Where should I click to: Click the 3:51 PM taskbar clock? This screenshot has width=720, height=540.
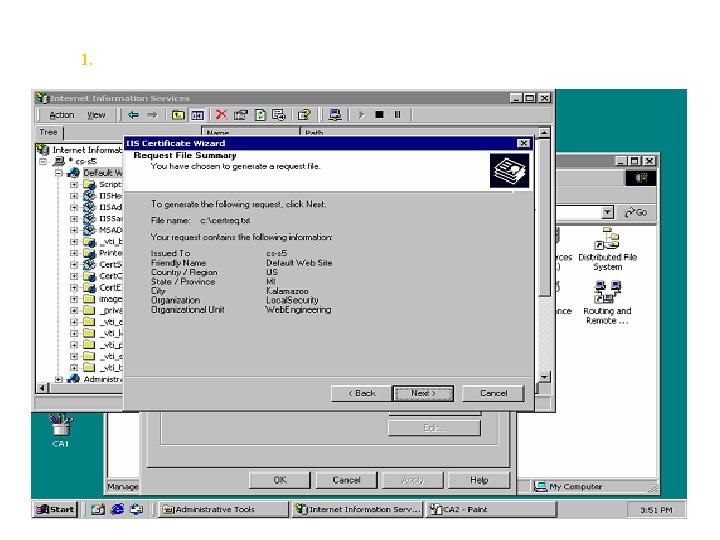656,510
